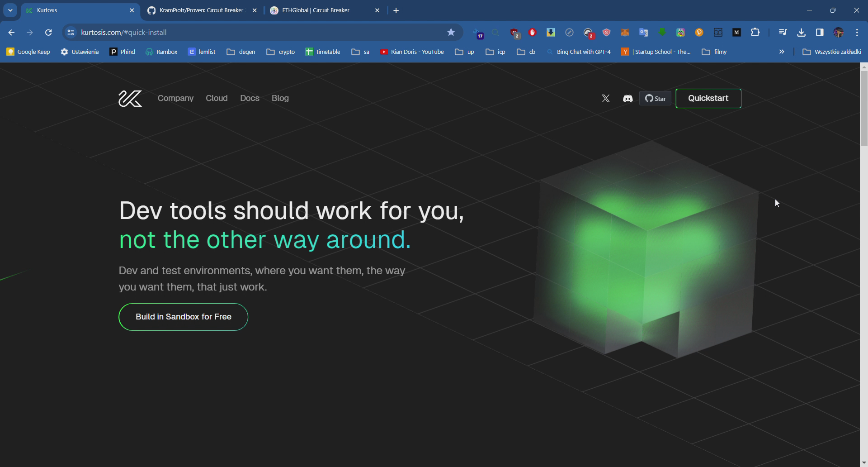Open the Blog nav link
Viewport: 868px width, 467px height.
280,98
